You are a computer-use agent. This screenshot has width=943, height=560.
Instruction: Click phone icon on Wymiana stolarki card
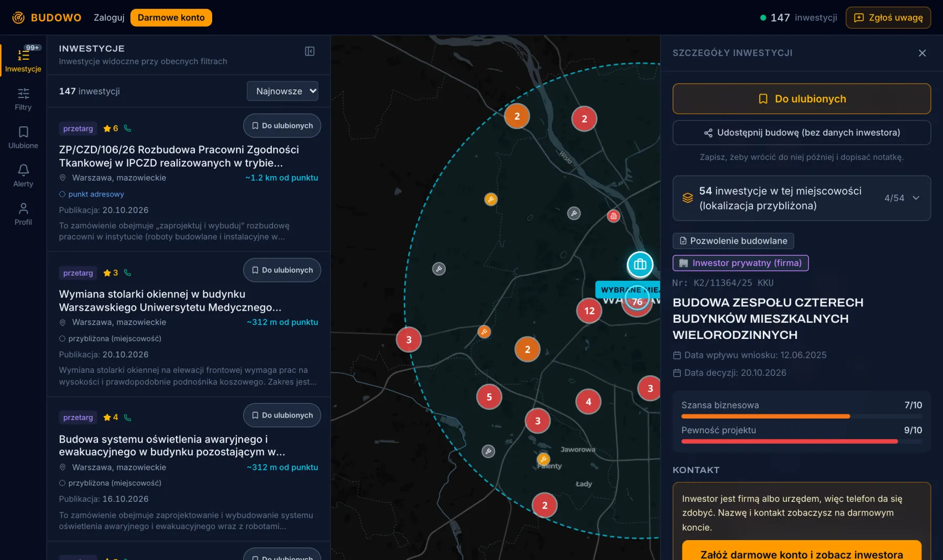pos(127,273)
